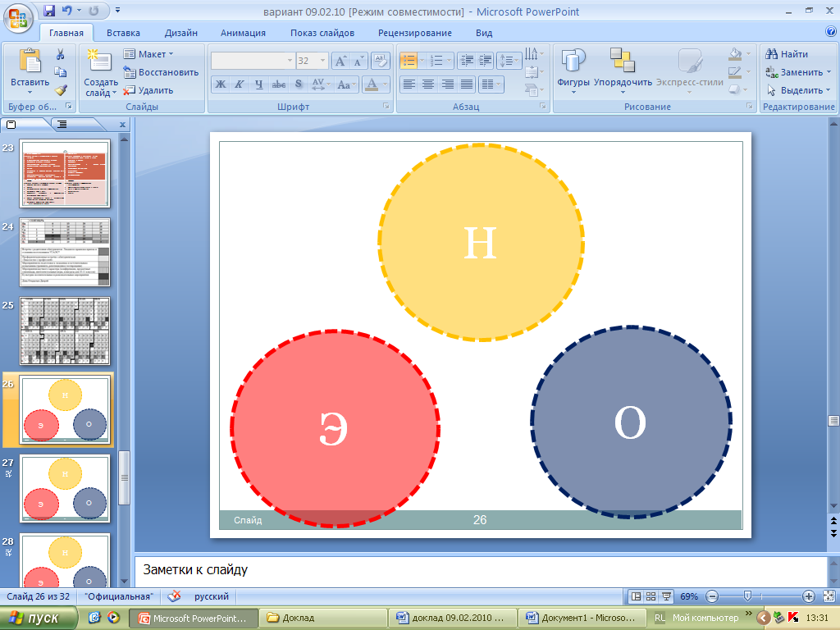Increase the list indent level
The image size is (840, 630).
pos(485,61)
